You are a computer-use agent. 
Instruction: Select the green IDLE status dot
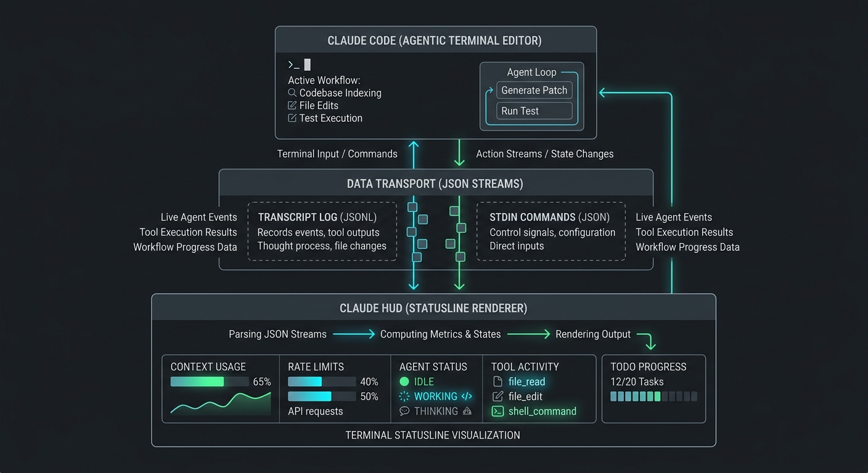coord(404,382)
